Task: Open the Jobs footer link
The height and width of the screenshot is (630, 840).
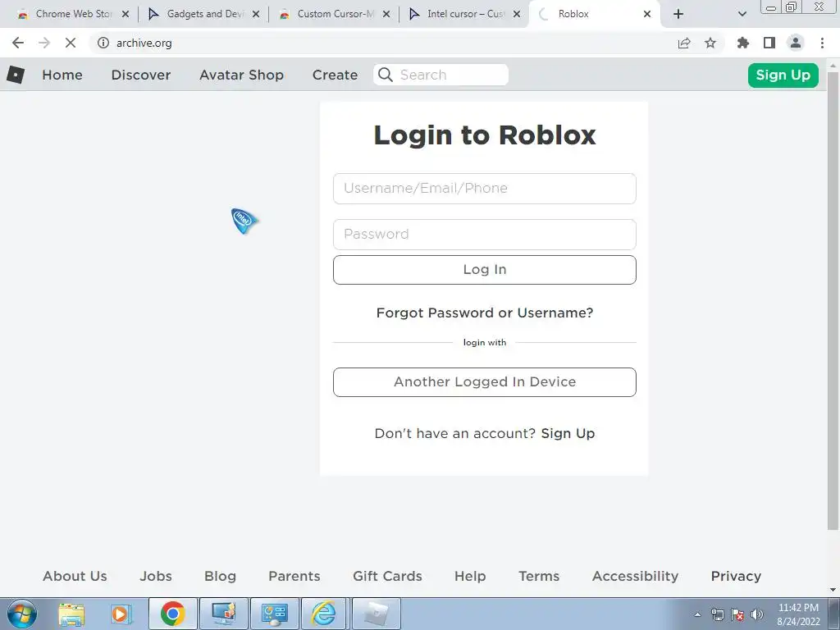Action: 156,576
